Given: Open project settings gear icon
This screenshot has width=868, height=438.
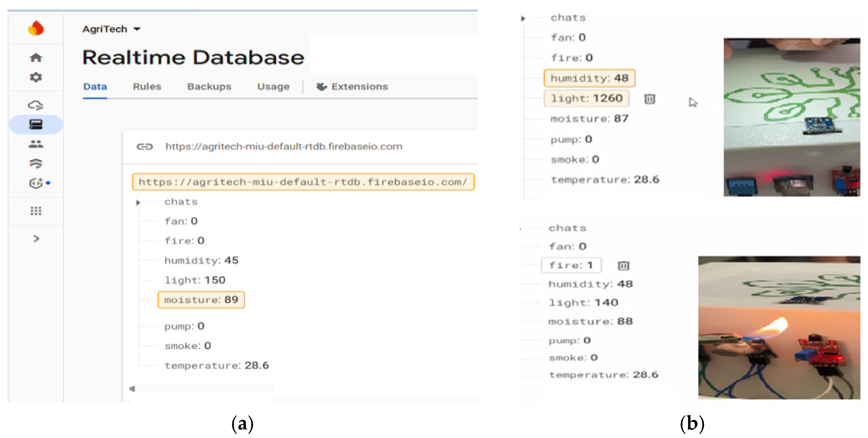Looking at the screenshot, I should pyautogui.click(x=36, y=78).
